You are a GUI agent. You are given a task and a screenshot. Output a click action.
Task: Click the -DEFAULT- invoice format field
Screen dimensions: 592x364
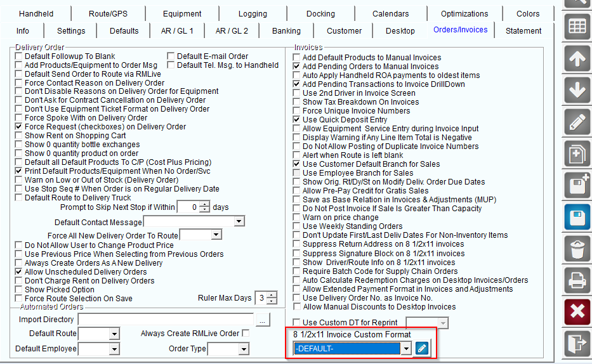(x=346, y=349)
